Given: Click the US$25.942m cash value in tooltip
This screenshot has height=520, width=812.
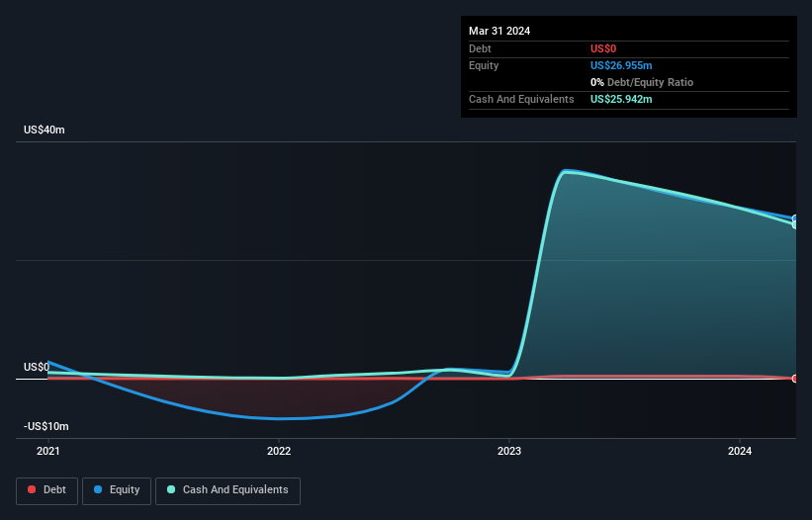Looking at the screenshot, I should click(x=621, y=99).
